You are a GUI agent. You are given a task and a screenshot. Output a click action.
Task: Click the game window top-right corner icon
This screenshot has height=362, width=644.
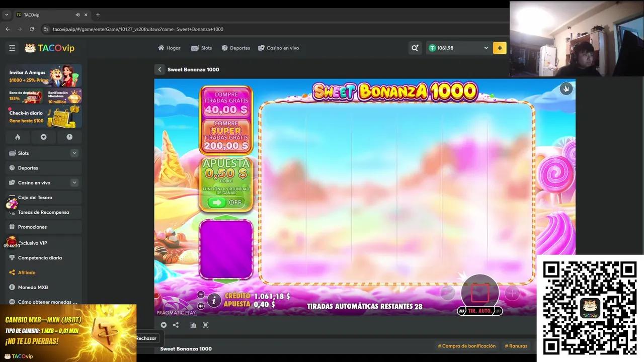pyautogui.click(x=566, y=89)
